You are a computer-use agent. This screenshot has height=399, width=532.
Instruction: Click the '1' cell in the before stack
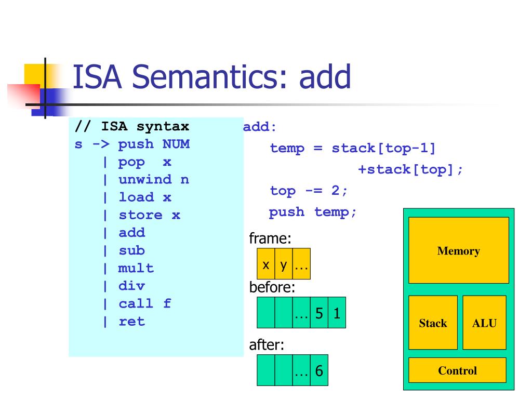pyautogui.click(x=337, y=312)
